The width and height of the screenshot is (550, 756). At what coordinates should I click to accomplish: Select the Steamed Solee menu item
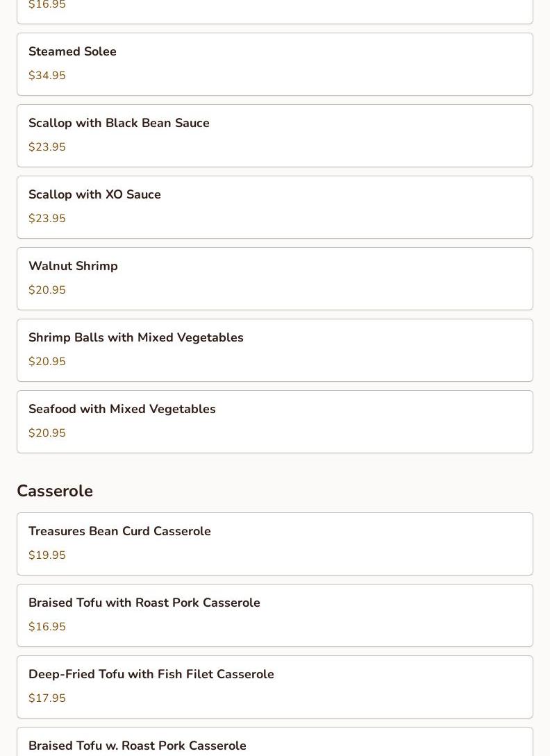point(72,51)
